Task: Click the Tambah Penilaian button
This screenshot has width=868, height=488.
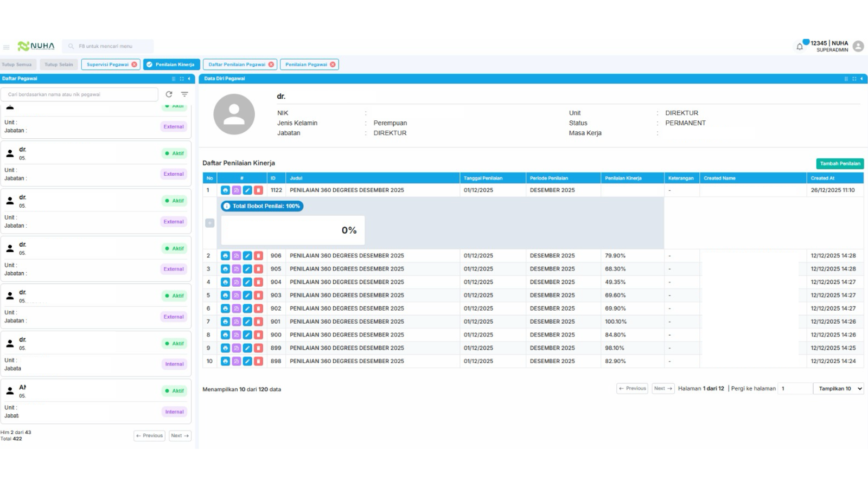Action: tap(840, 163)
